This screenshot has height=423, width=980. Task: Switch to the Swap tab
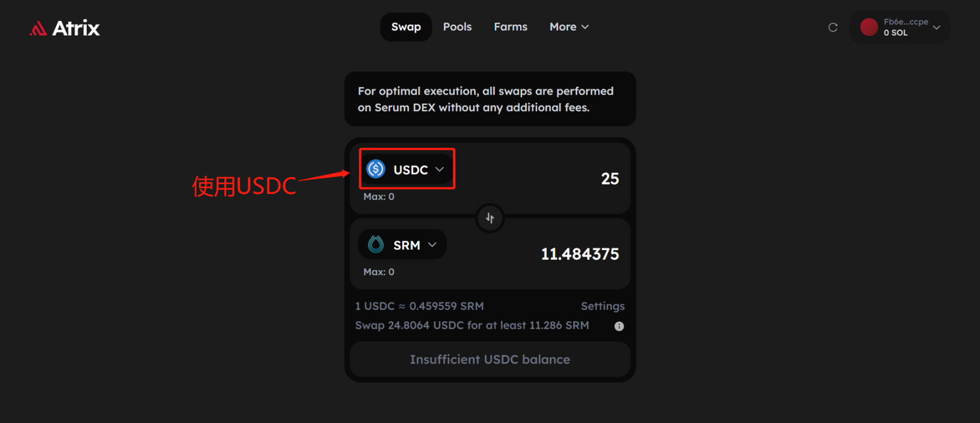pos(406,27)
